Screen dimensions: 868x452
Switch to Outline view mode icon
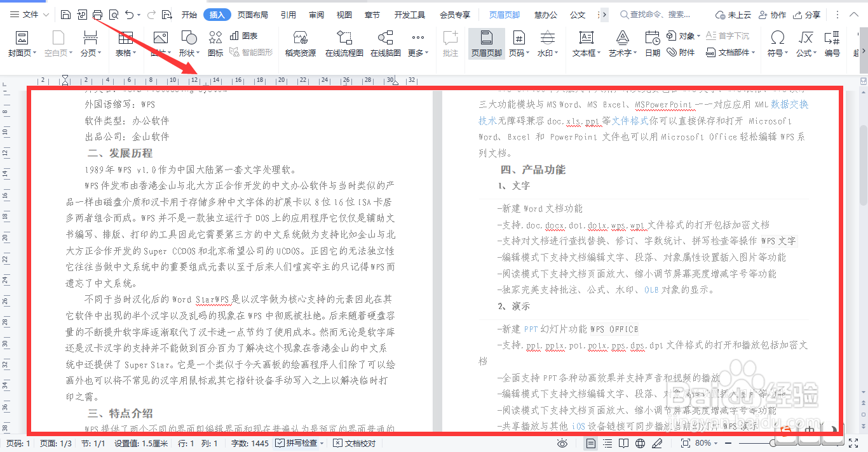[608, 443]
